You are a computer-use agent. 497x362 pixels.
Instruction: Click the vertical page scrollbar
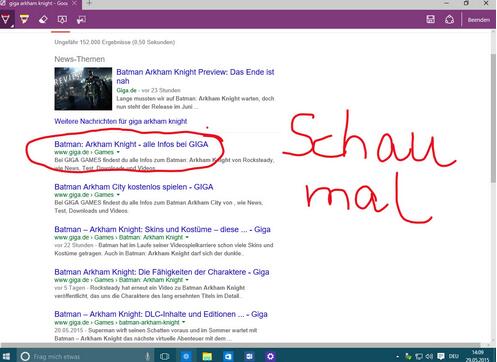493,187
